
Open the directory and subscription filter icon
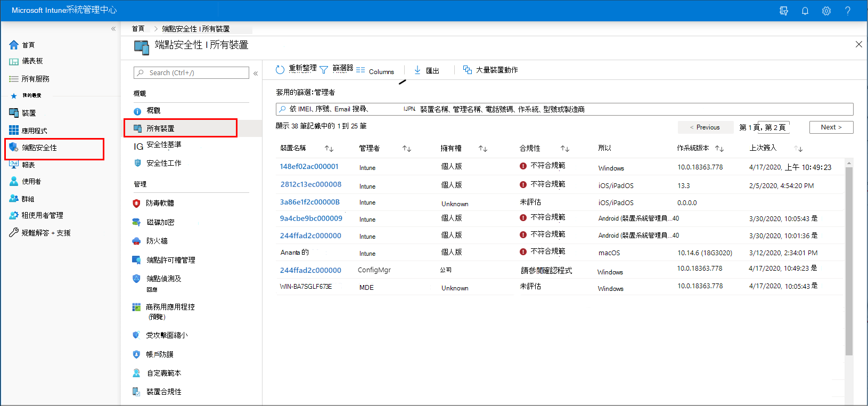(x=784, y=11)
